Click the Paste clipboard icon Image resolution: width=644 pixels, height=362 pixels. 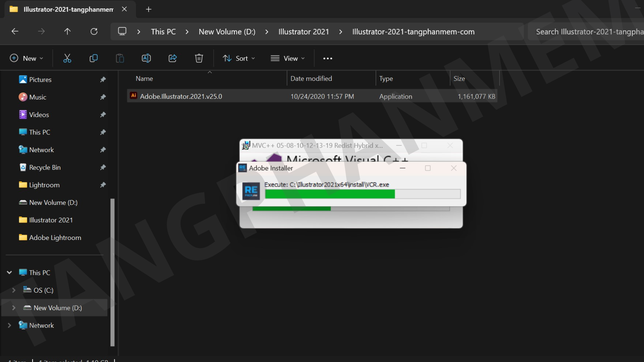click(120, 58)
